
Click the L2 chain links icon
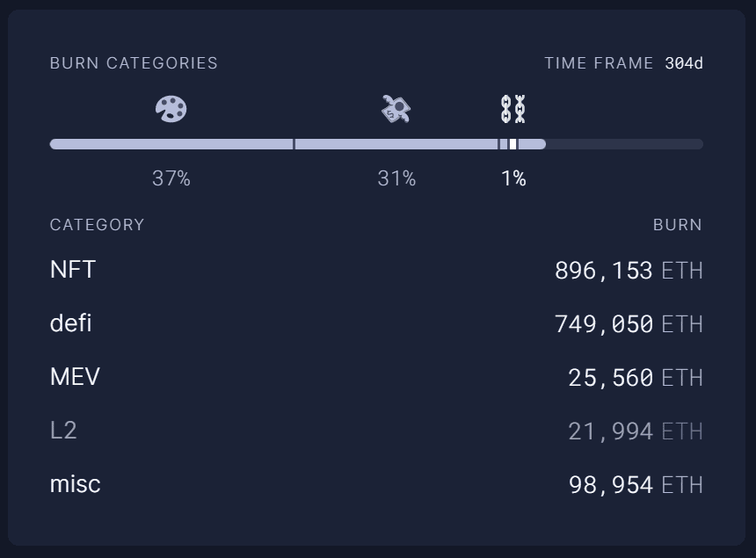(513, 109)
